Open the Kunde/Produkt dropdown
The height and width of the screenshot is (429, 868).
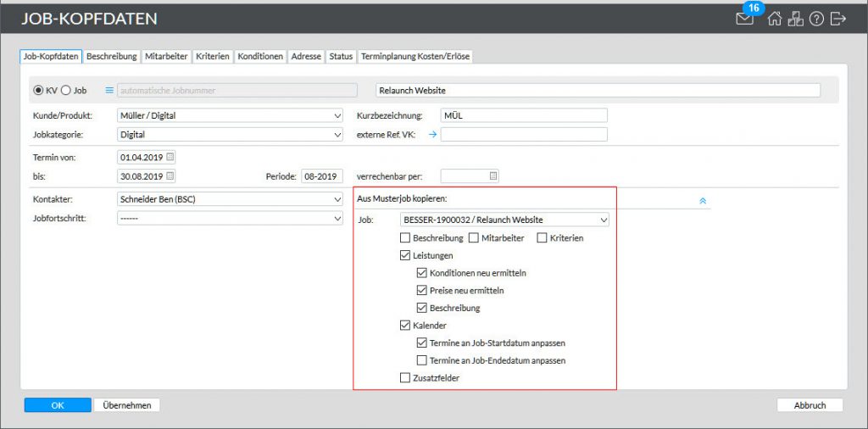point(229,115)
